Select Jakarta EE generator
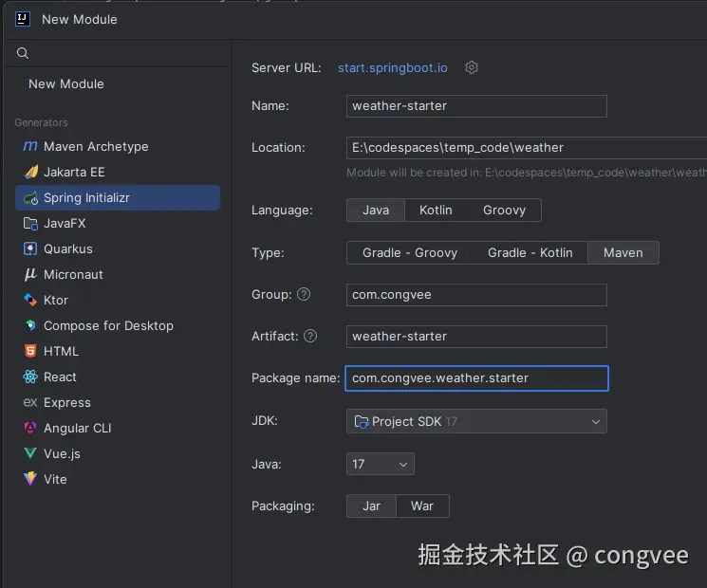 pos(118,172)
